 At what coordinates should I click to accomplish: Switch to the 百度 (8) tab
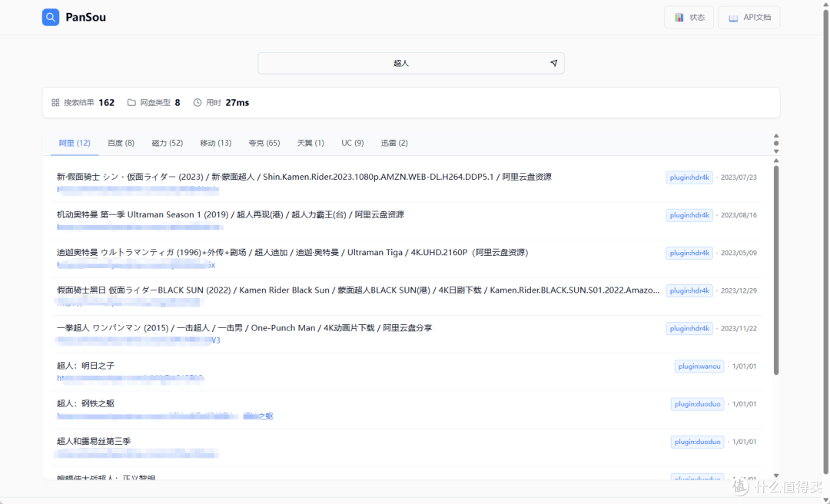click(121, 143)
